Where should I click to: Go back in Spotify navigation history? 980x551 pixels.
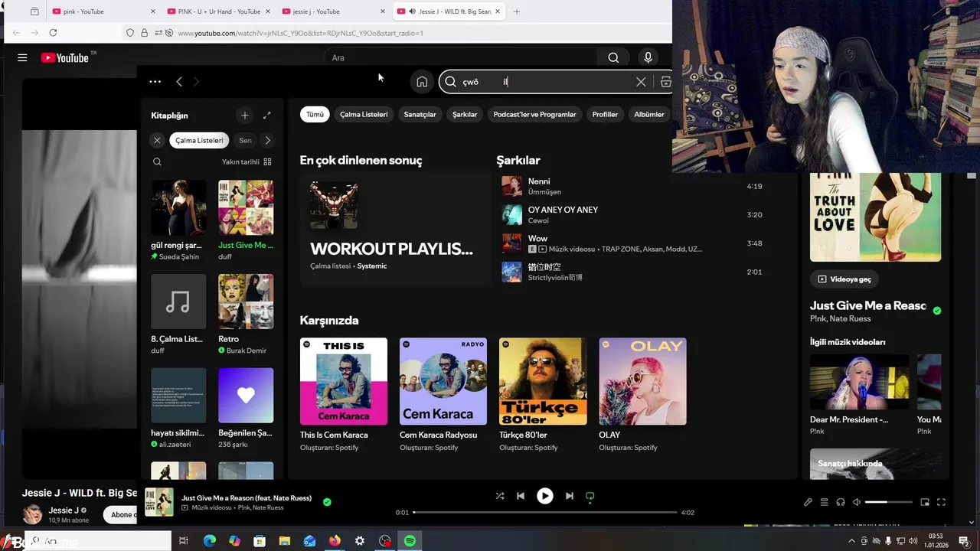coord(179,82)
